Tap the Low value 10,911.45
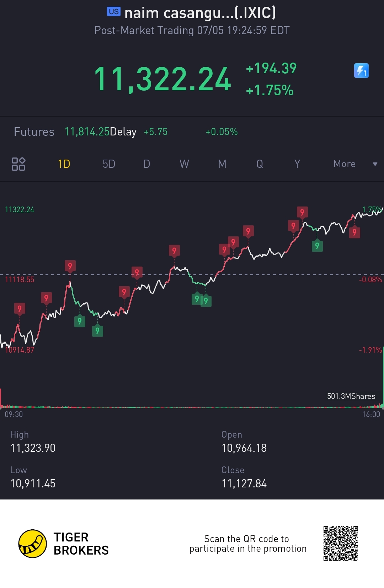384x588 pixels. coord(33,483)
